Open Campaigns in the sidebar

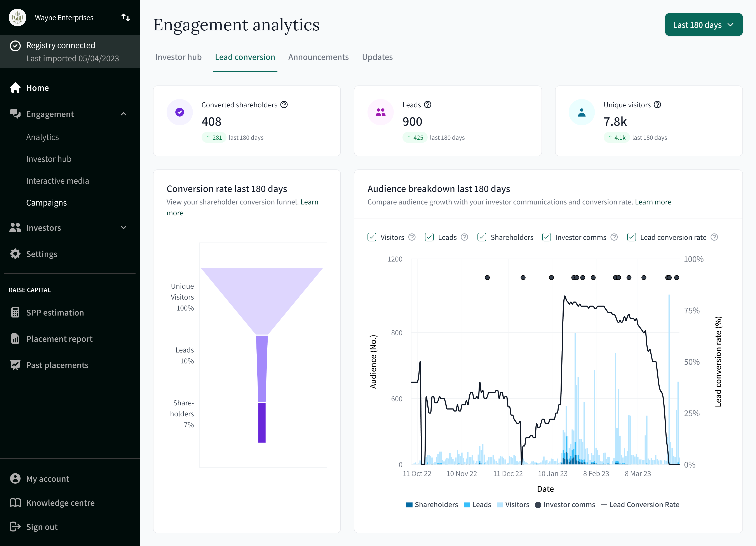pyautogui.click(x=46, y=203)
